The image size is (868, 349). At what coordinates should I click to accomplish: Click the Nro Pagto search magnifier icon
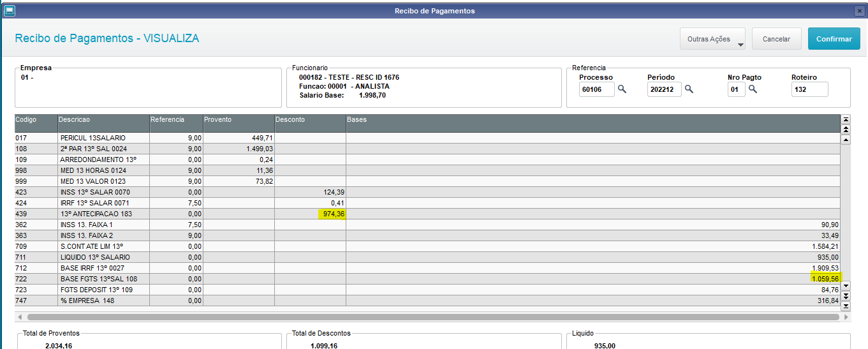tap(753, 89)
